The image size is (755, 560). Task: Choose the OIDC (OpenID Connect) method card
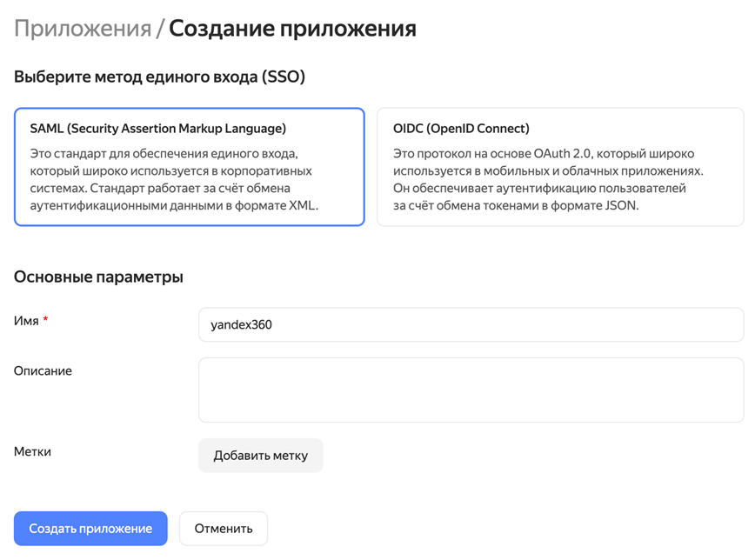tap(560, 167)
